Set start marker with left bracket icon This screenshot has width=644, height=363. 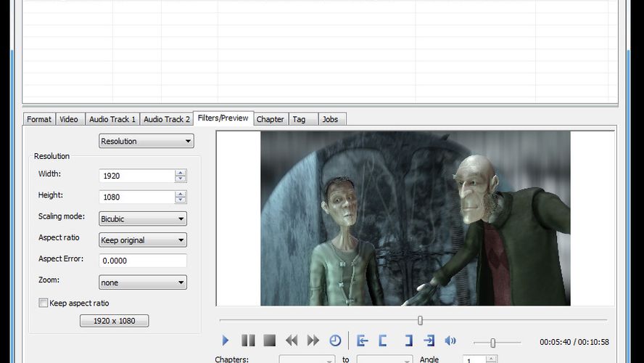(384, 340)
